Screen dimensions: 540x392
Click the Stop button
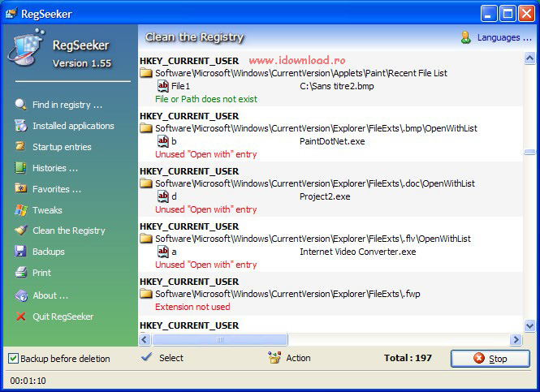(x=490, y=359)
